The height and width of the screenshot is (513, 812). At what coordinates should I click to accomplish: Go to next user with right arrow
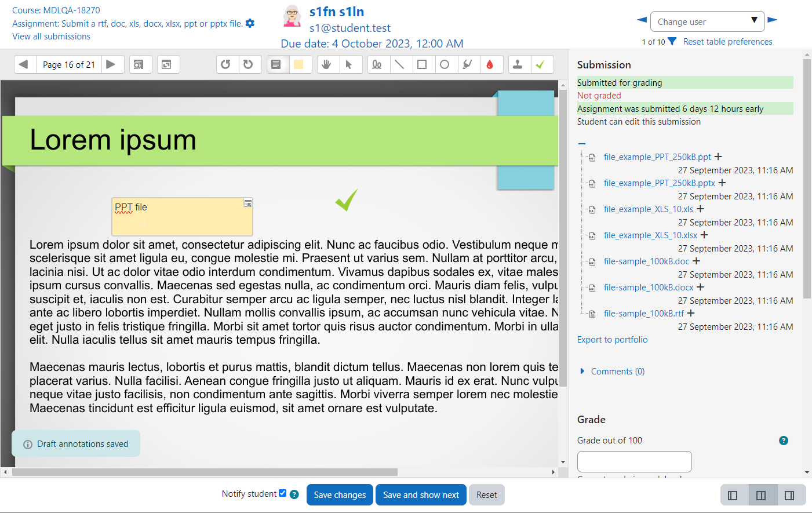pos(772,20)
